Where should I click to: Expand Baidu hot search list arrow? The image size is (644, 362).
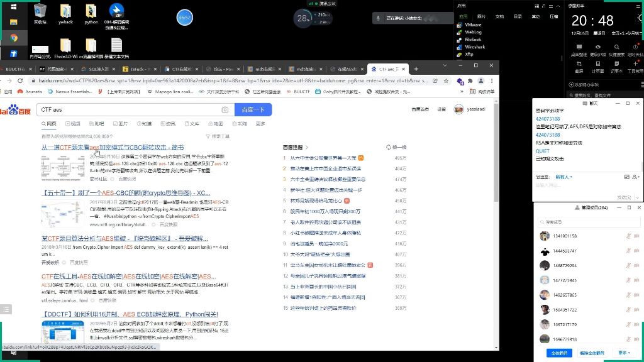306,147
